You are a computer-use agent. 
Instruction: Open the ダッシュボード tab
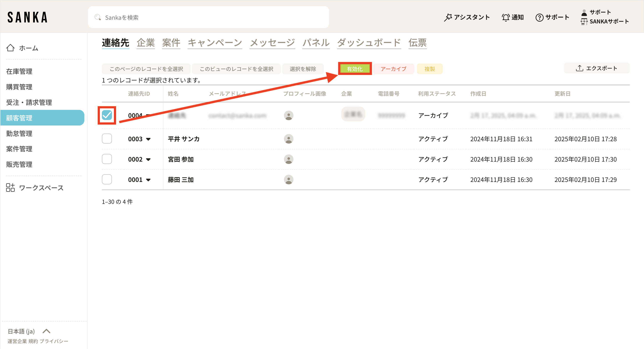coord(369,43)
